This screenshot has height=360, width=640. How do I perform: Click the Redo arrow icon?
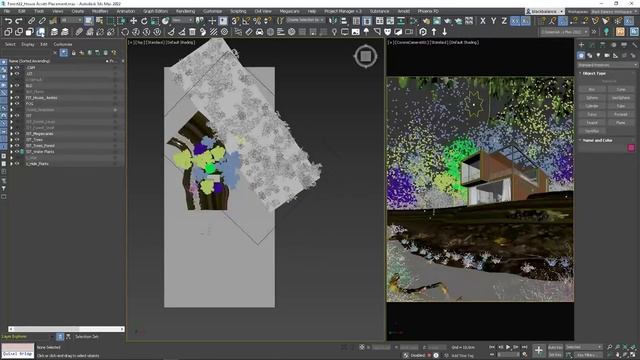19,20
